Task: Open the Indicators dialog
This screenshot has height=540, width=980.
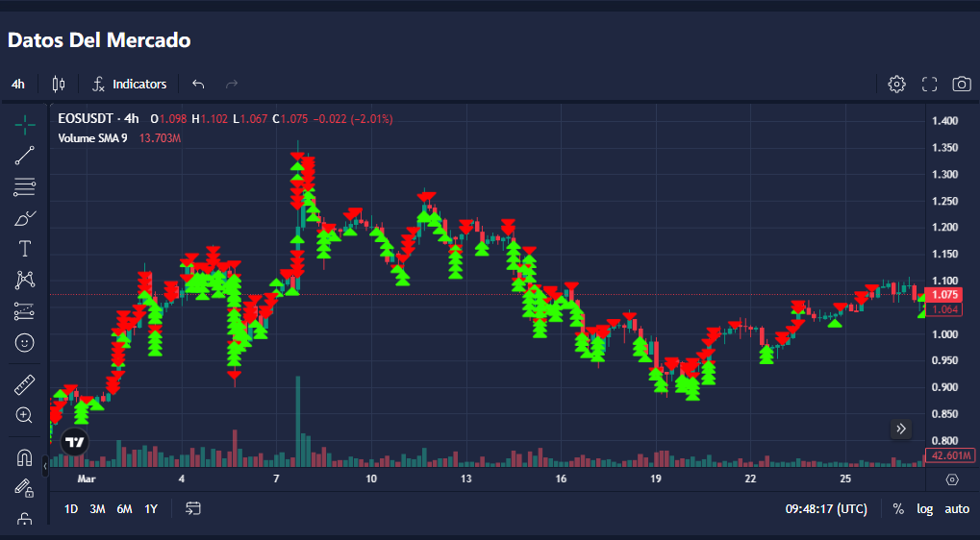Action: point(130,85)
